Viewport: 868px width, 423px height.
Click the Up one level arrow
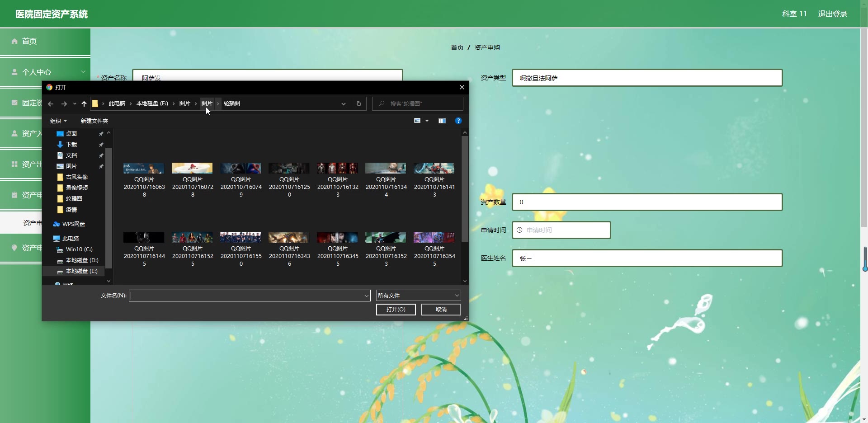(x=84, y=104)
